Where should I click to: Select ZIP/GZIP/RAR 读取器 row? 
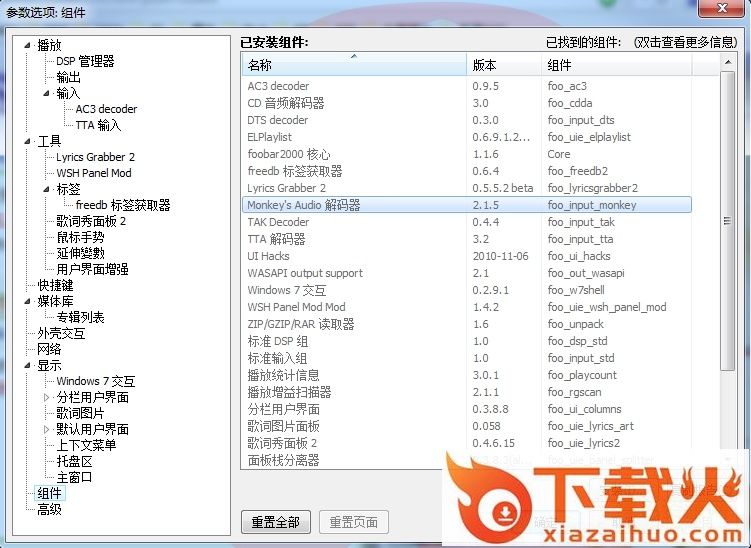(467, 324)
